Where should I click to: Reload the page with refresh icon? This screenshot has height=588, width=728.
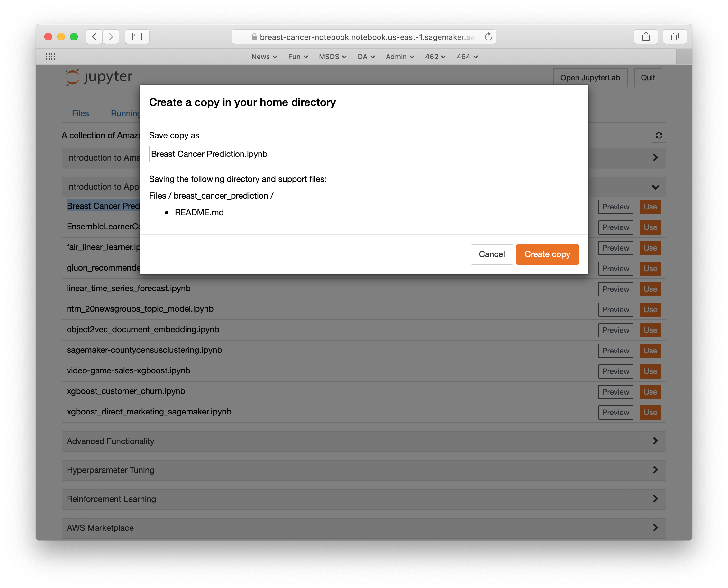pos(488,37)
